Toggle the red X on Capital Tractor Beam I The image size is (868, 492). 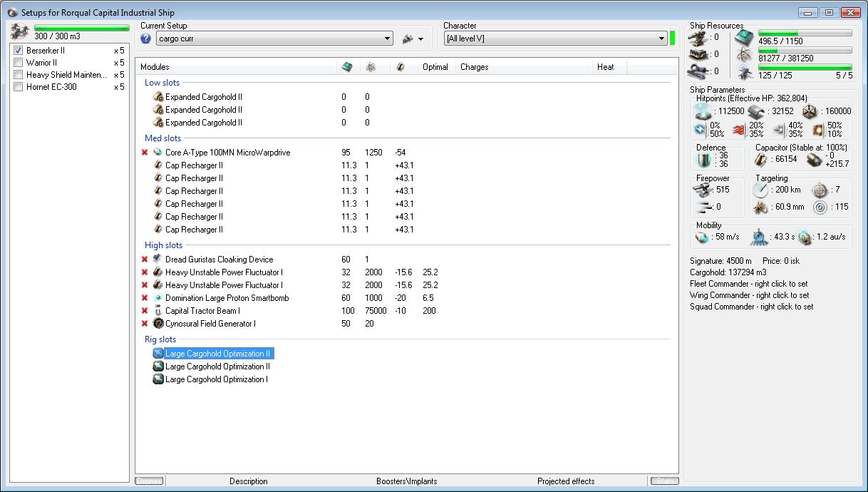(145, 311)
